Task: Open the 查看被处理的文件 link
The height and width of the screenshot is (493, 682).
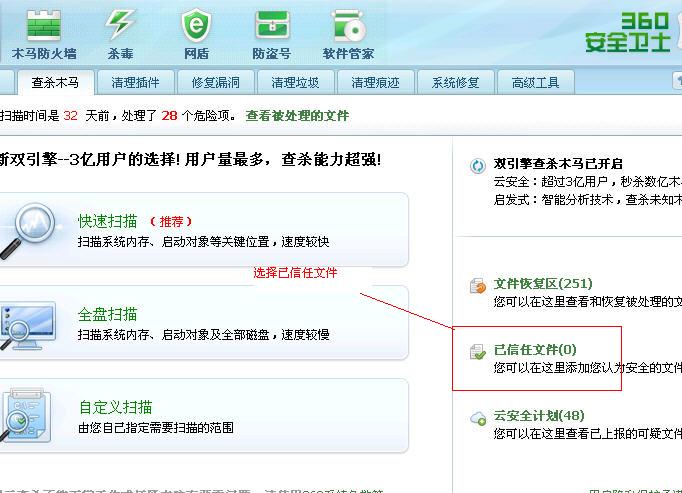Action: coord(297,116)
